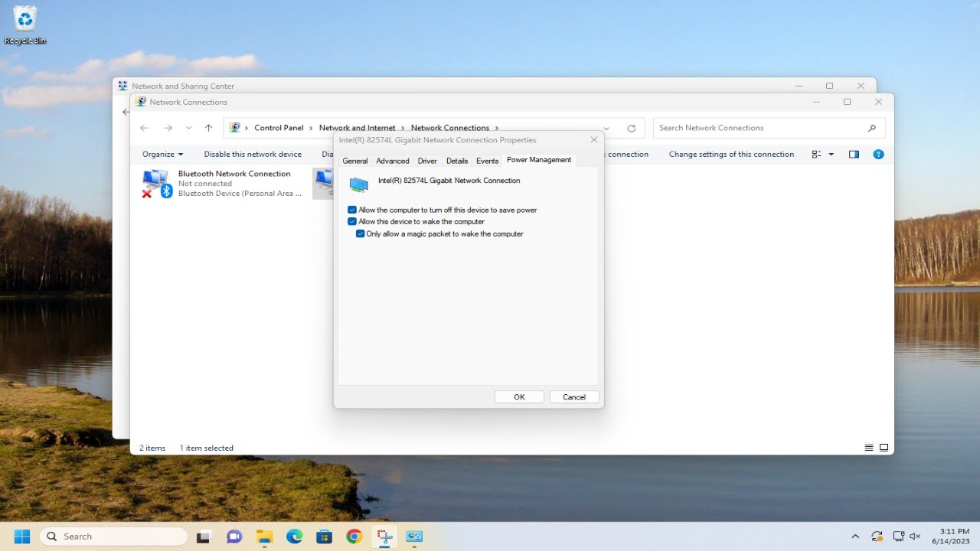980x551 pixels.
Task: Expand chevron after Network Connections breadcrumb
Action: [x=497, y=128]
